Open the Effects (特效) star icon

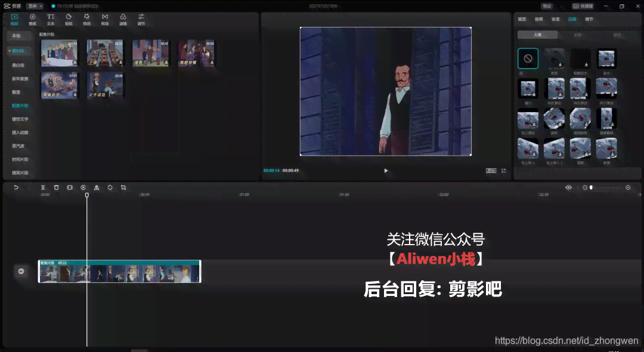pos(86,17)
